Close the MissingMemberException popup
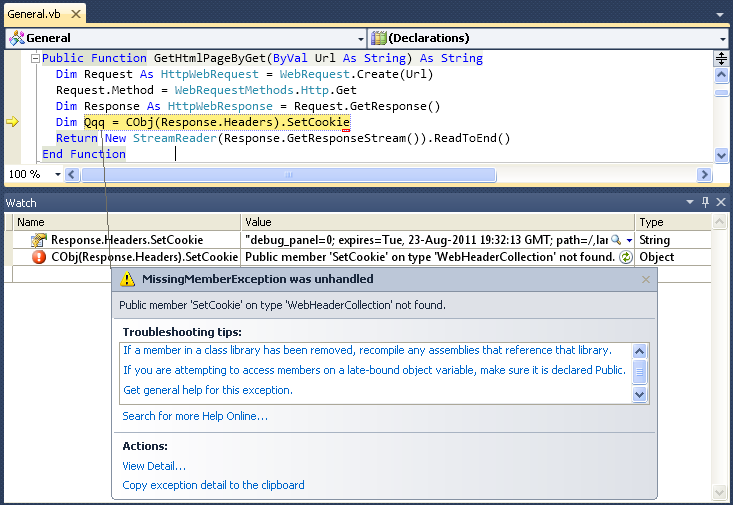733x505 pixels. [x=645, y=280]
